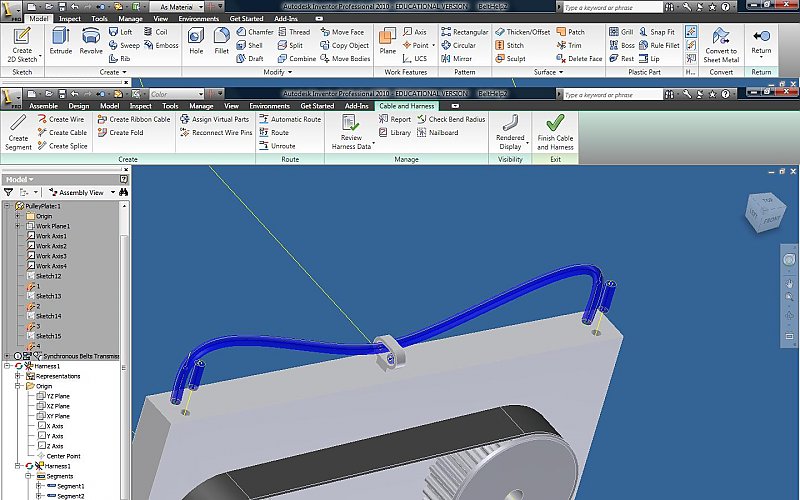Image resolution: width=800 pixels, height=500 pixels.
Task: Switch to the Assemble tab
Action: pos(43,106)
